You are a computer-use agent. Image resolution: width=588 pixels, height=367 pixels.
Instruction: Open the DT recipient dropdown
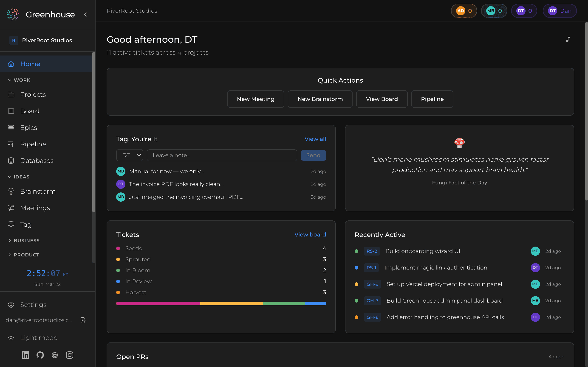click(130, 155)
